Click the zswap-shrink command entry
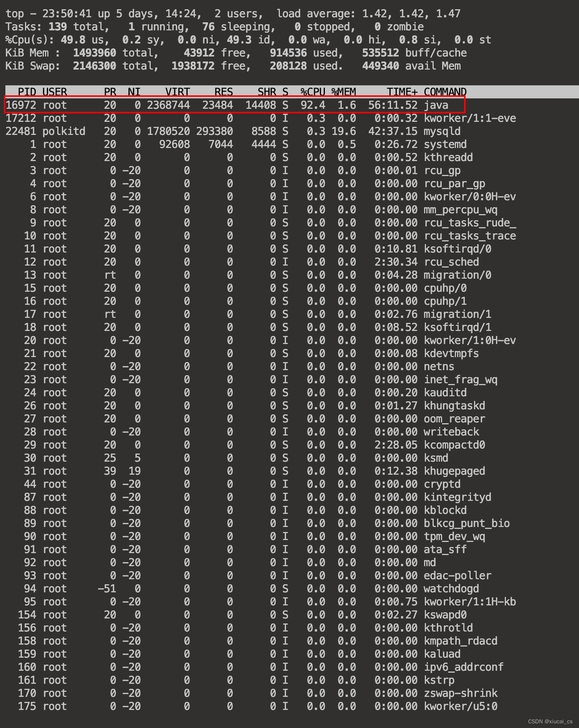 (460, 693)
